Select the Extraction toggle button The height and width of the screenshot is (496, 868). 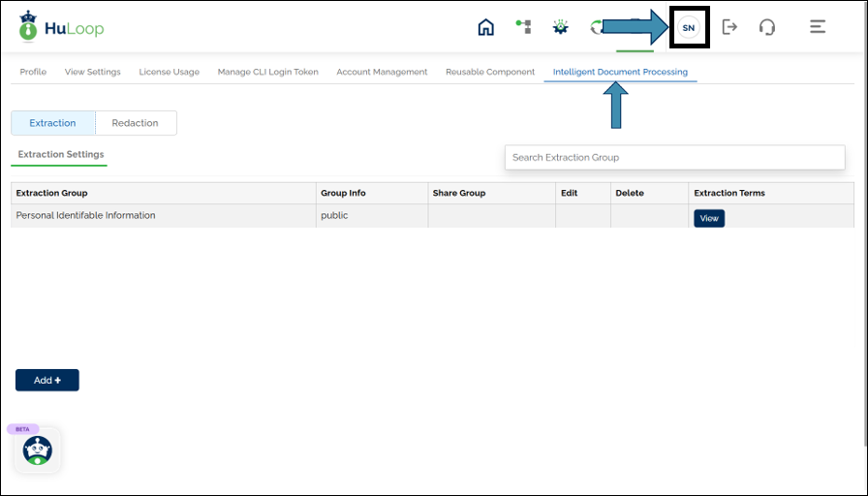point(53,123)
